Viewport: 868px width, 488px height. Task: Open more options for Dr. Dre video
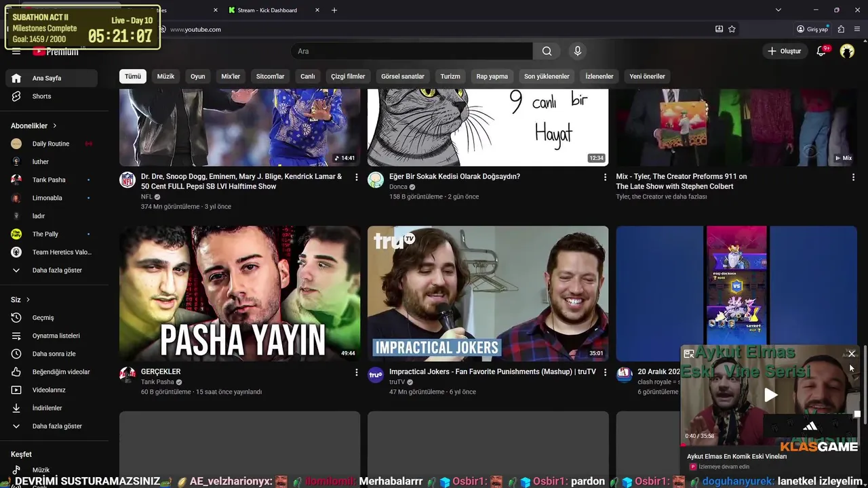coord(357,177)
